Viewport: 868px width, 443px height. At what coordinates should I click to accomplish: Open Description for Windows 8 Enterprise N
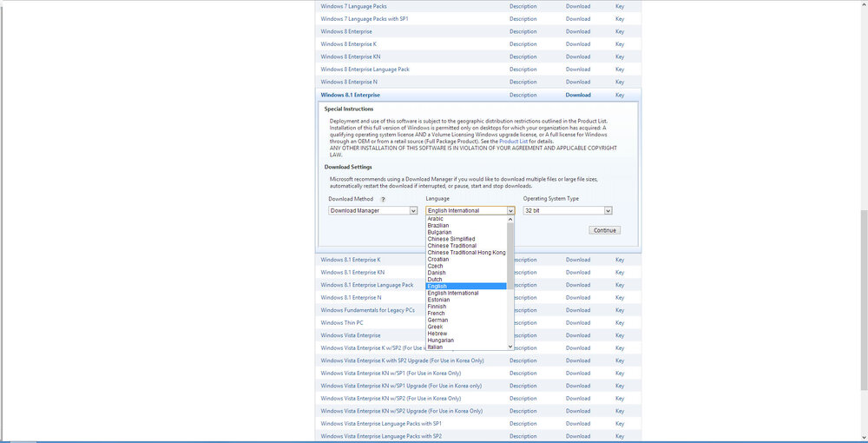523,82
